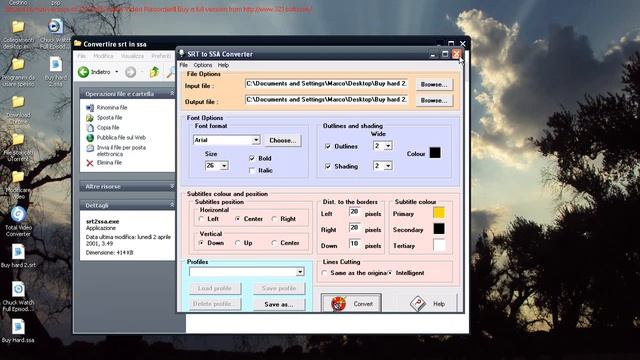Click the Output file path field
Screen dimensions: 640x360
pyautogui.click(x=326, y=100)
